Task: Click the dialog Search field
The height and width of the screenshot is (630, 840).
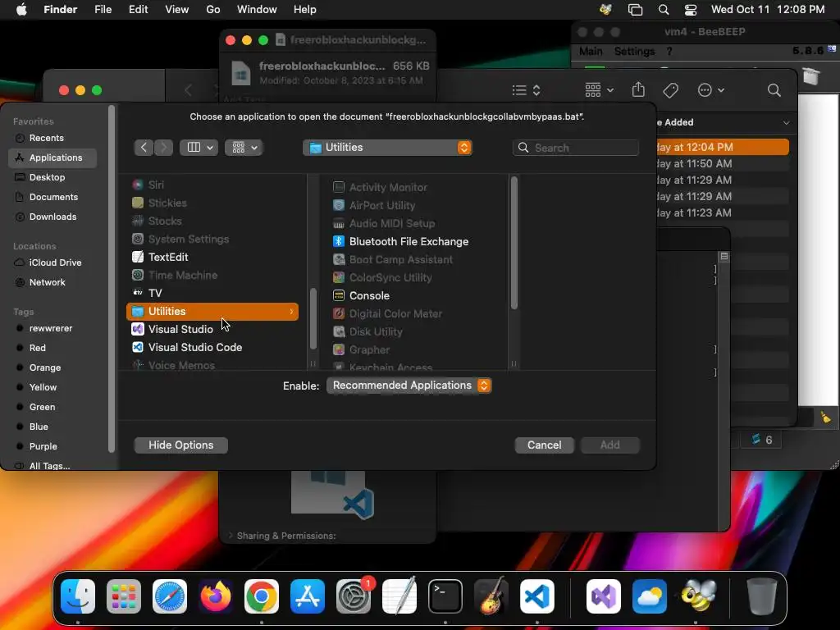Action: tap(576, 148)
